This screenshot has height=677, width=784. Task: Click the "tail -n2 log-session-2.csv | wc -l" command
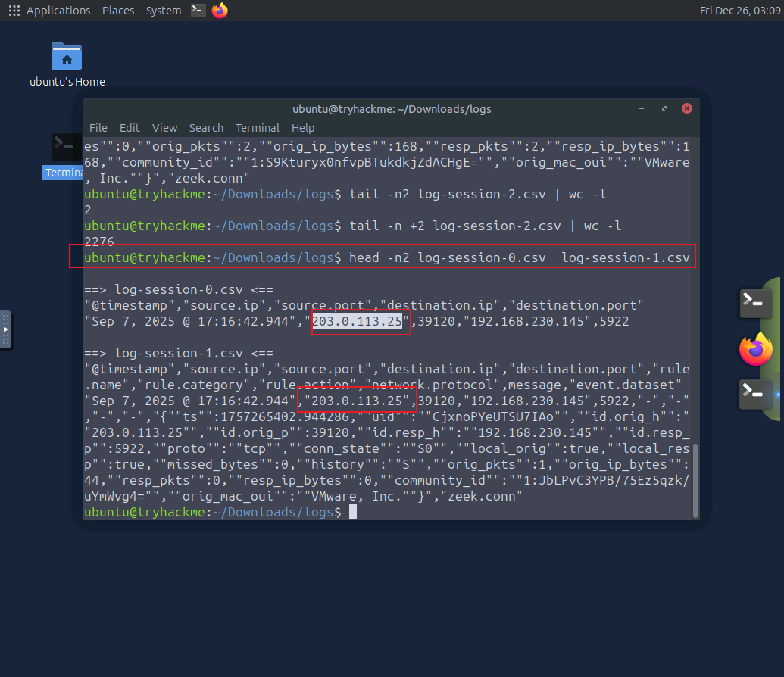(477, 194)
